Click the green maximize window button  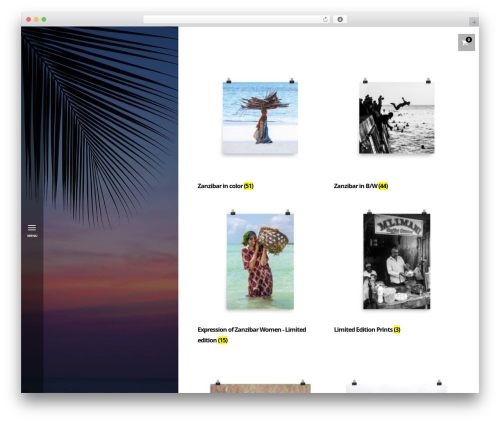44,20
